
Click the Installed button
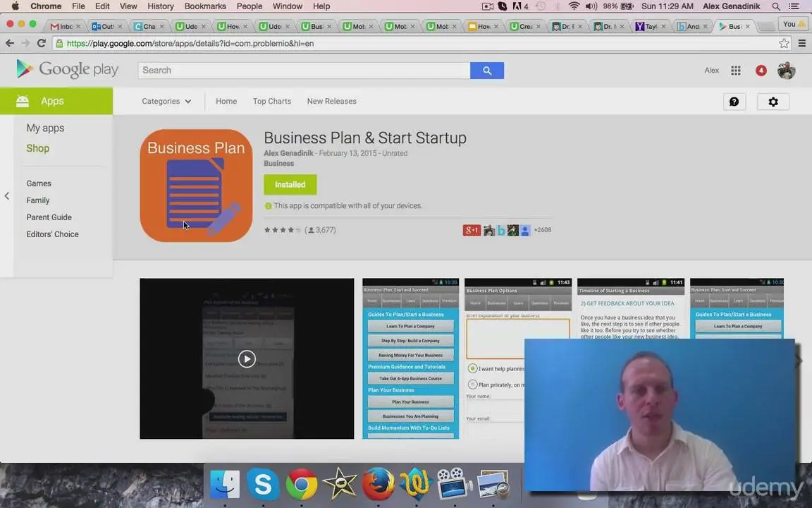click(290, 185)
